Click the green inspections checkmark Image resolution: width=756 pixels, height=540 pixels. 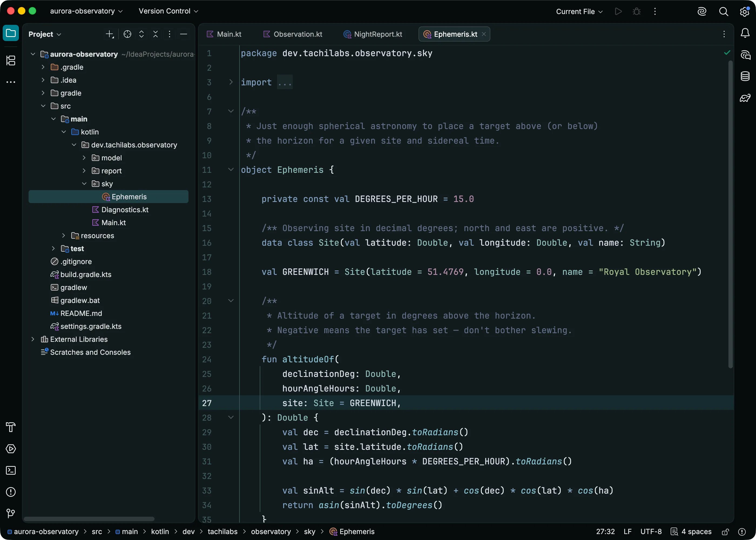tap(727, 53)
